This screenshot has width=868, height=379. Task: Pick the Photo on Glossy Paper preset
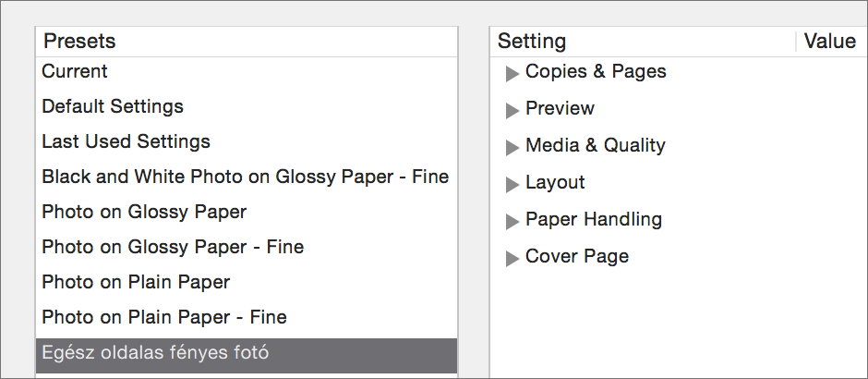click(247, 213)
